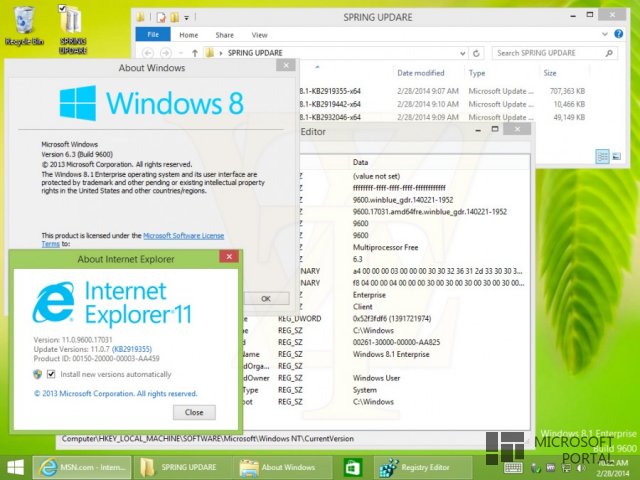
Task: Switch to Registry Editor taskbar item
Action: (x=422, y=467)
